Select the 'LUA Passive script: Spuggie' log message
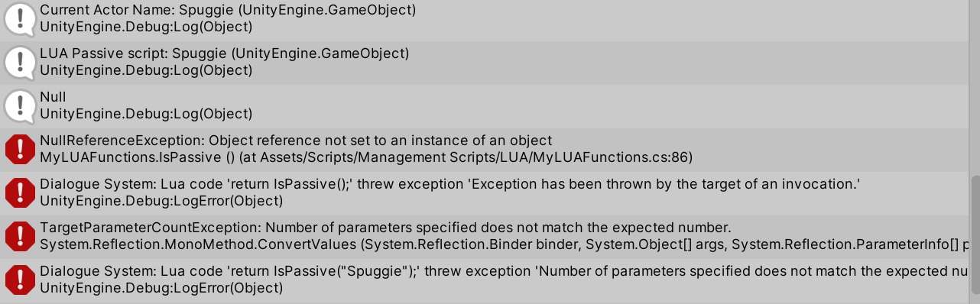The height and width of the screenshot is (304, 980). 224,53
